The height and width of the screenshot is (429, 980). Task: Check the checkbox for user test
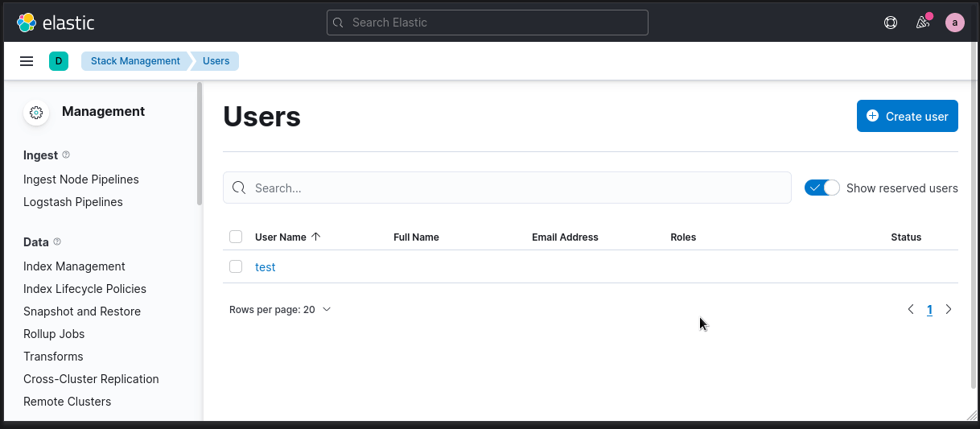pos(236,266)
